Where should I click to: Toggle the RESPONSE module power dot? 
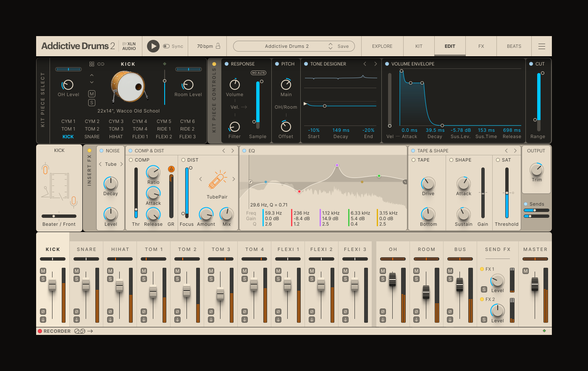point(226,64)
